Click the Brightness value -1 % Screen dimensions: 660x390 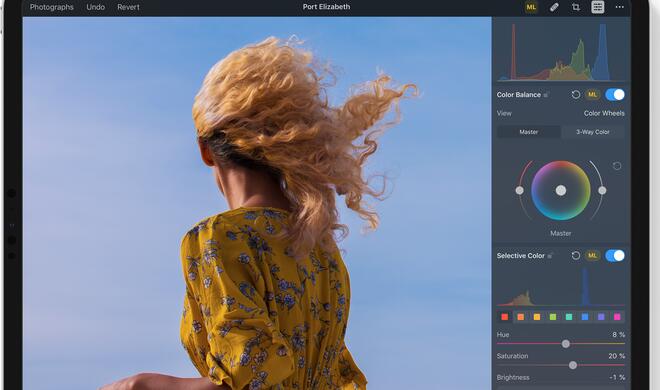tap(617, 377)
